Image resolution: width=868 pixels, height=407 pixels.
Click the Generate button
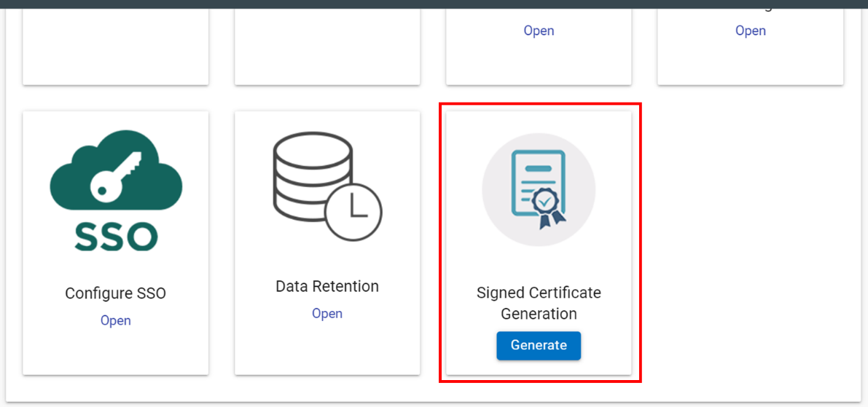[539, 346]
